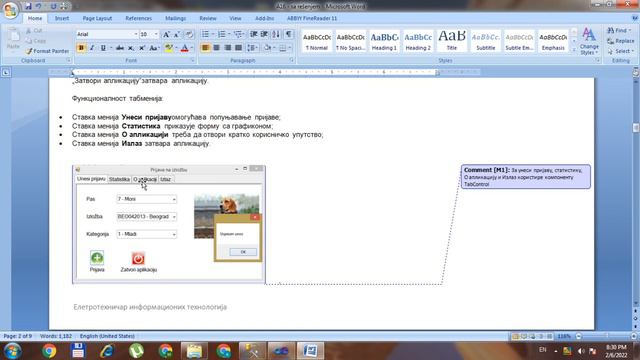This screenshot has width=640, height=360.
Task: Align paragraph text to the right
Action: (227, 48)
